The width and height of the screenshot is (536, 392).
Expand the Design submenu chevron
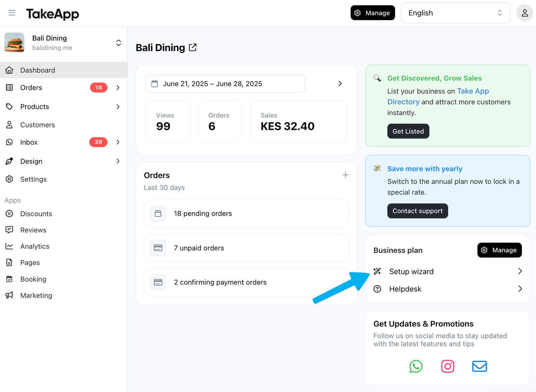[118, 161]
